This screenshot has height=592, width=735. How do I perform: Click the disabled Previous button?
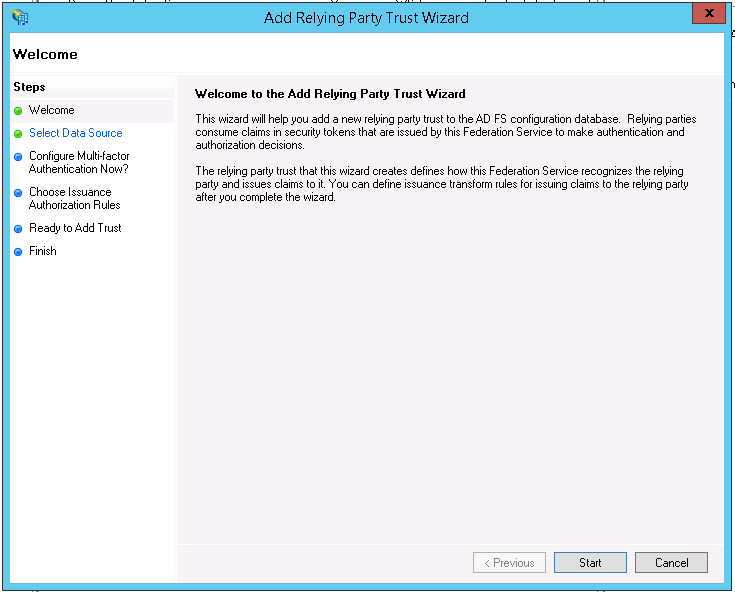(x=509, y=562)
